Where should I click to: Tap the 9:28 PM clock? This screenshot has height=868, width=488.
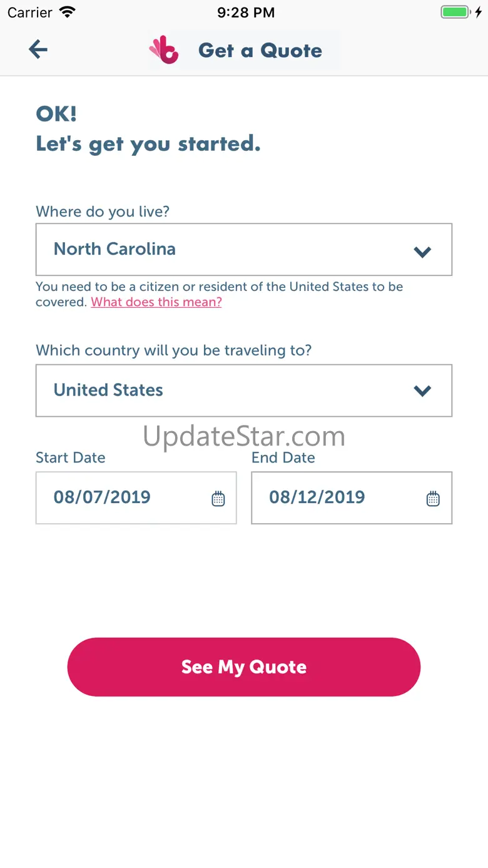click(246, 13)
